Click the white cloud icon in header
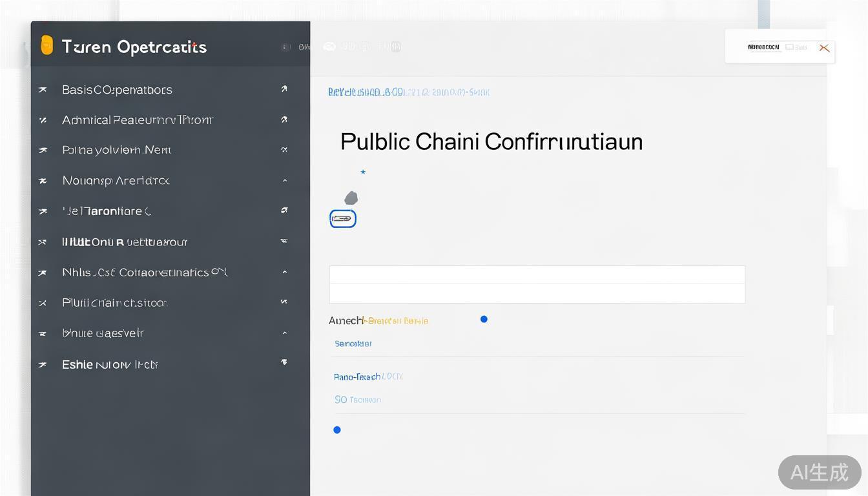Viewport: 868px width, 496px height. coord(329,46)
